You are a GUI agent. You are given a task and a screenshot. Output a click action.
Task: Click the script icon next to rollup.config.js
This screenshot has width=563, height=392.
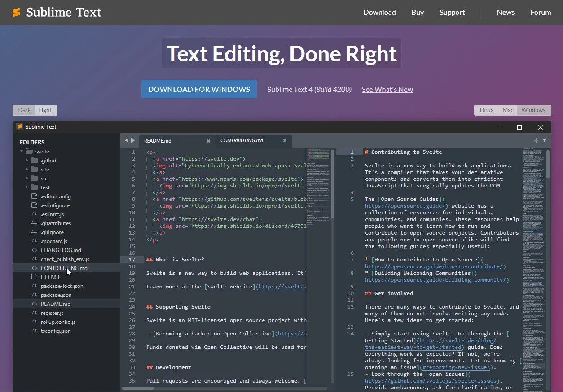tap(33, 322)
